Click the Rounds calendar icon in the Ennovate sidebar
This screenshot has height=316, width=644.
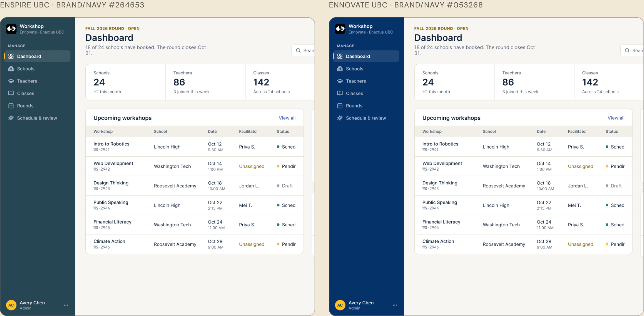point(340,106)
